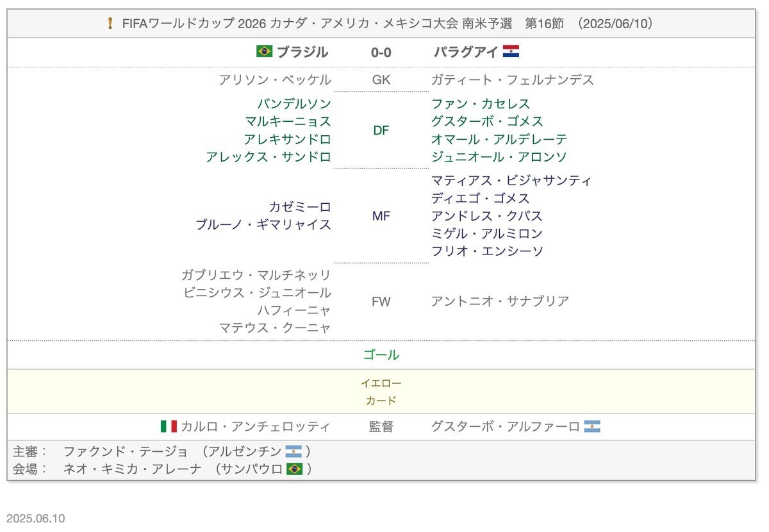Click the 0-0 match score

pyautogui.click(x=381, y=53)
